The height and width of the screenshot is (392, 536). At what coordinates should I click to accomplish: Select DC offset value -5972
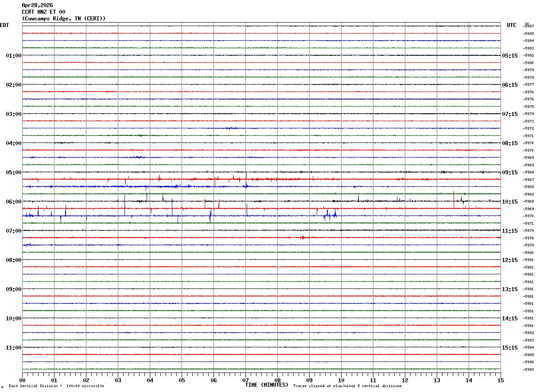point(528,129)
